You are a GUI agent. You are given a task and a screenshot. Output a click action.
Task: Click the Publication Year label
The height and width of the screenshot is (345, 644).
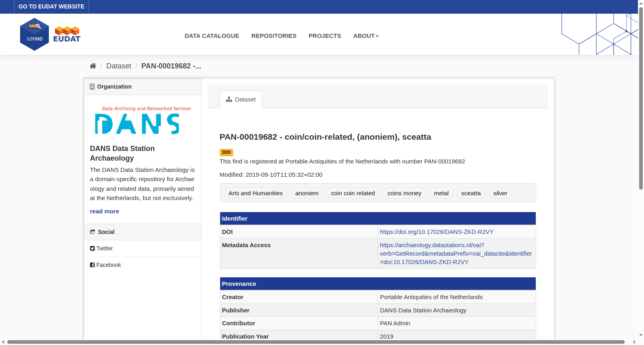245,336
